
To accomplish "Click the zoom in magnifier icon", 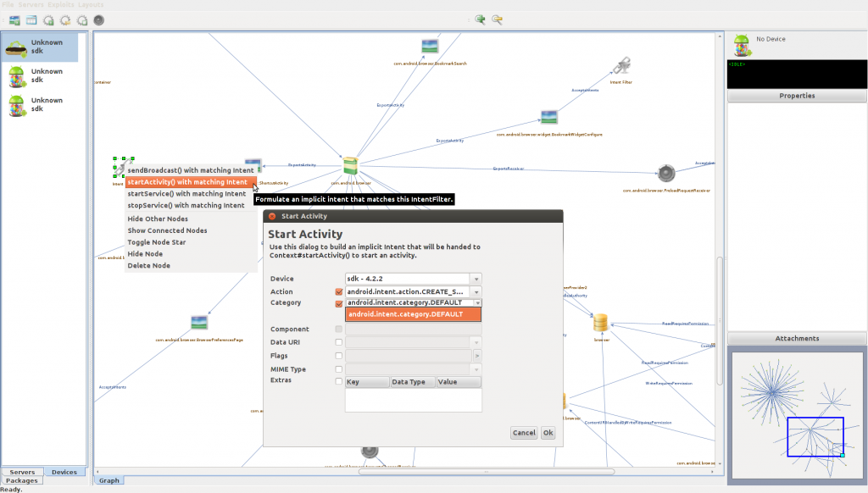I will click(x=480, y=20).
